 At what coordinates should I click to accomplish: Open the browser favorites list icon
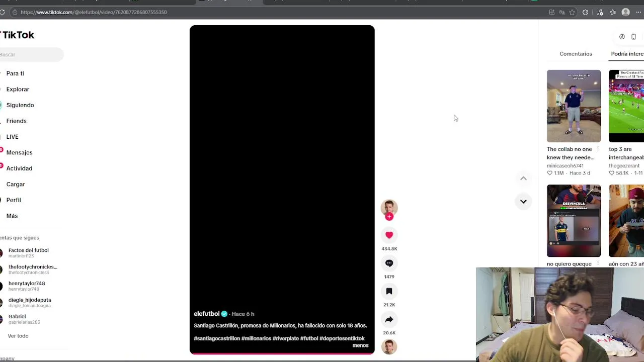click(613, 12)
